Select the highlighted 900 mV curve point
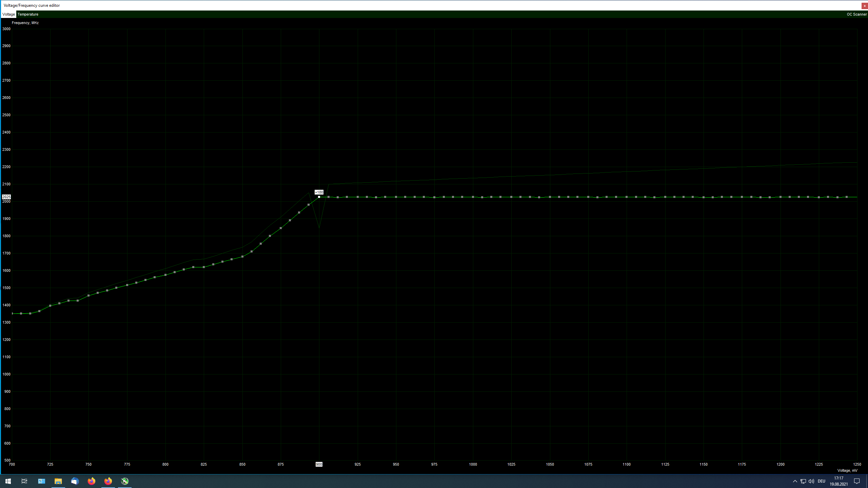 [319, 197]
